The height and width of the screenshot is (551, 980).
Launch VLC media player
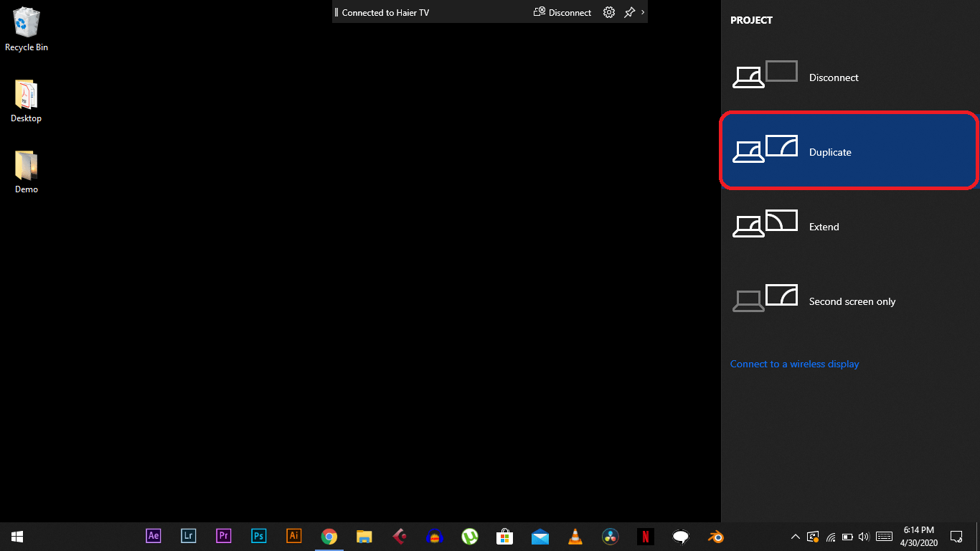pyautogui.click(x=575, y=536)
